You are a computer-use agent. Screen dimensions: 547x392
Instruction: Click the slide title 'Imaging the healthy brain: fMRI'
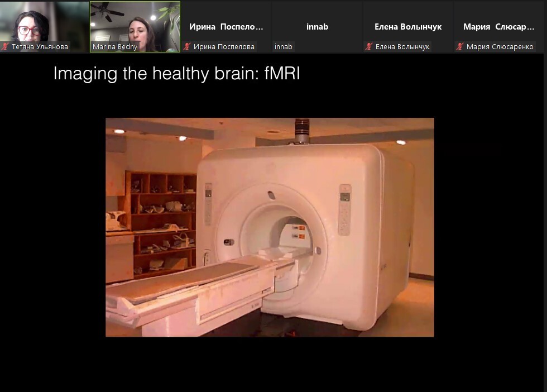[x=176, y=74]
